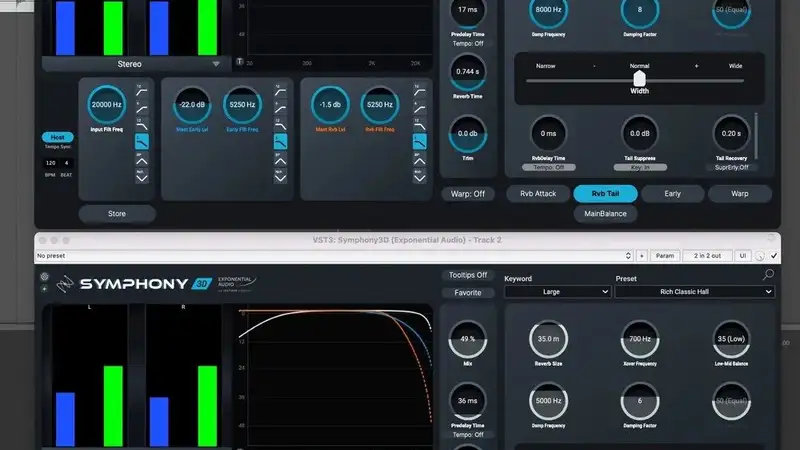
Task: Click the Store button
Action: click(117, 214)
